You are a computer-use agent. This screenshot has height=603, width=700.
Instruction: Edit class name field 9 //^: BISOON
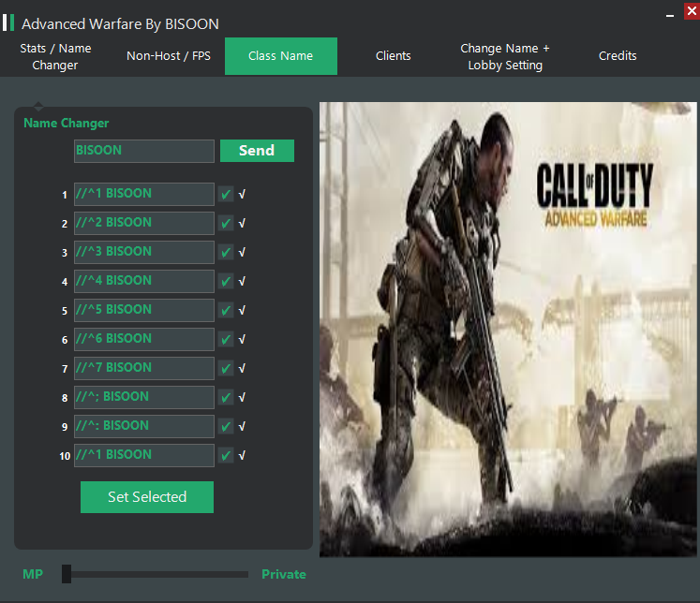[144, 426]
